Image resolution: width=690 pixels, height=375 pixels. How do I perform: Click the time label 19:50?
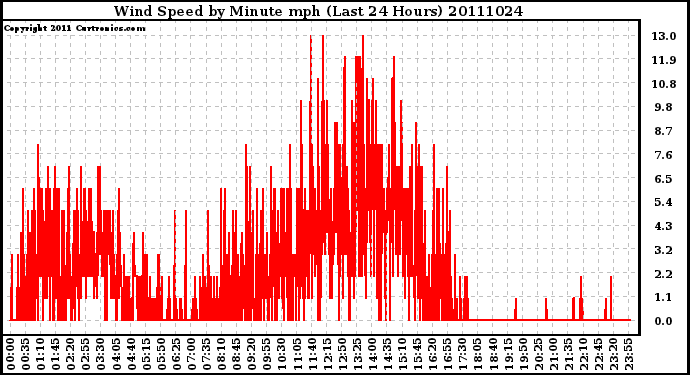(x=523, y=355)
